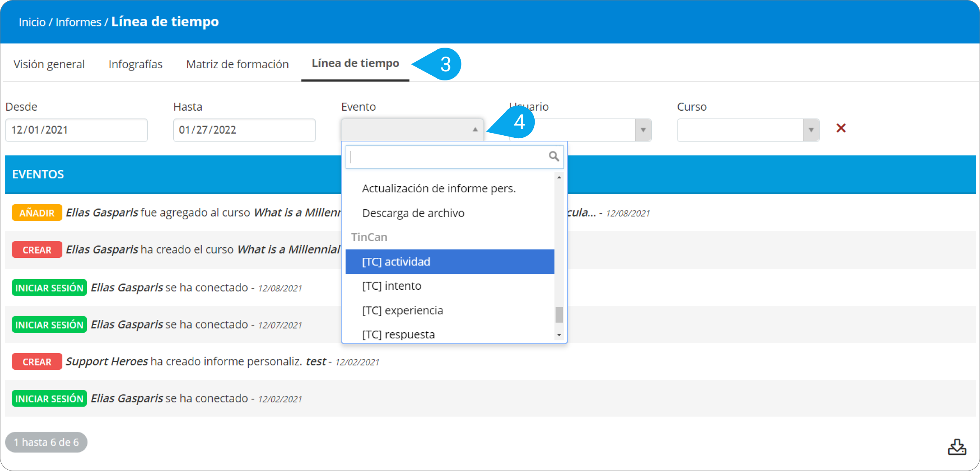Image resolution: width=980 pixels, height=471 pixels.
Task: Click the Hasta date field
Action: (244, 130)
